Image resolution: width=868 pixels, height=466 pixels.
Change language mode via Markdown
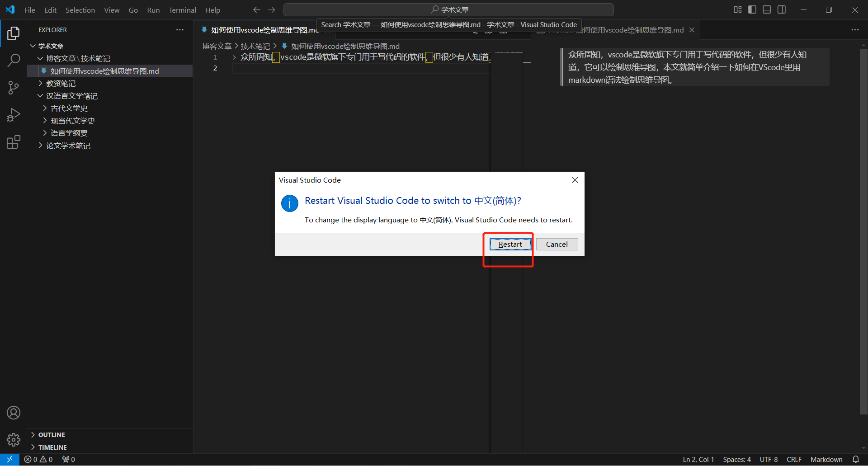(x=826, y=459)
